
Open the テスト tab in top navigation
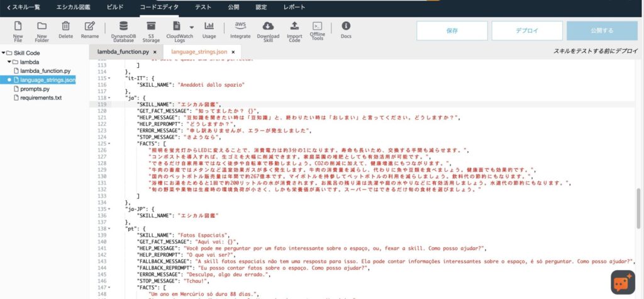tap(203, 7)
